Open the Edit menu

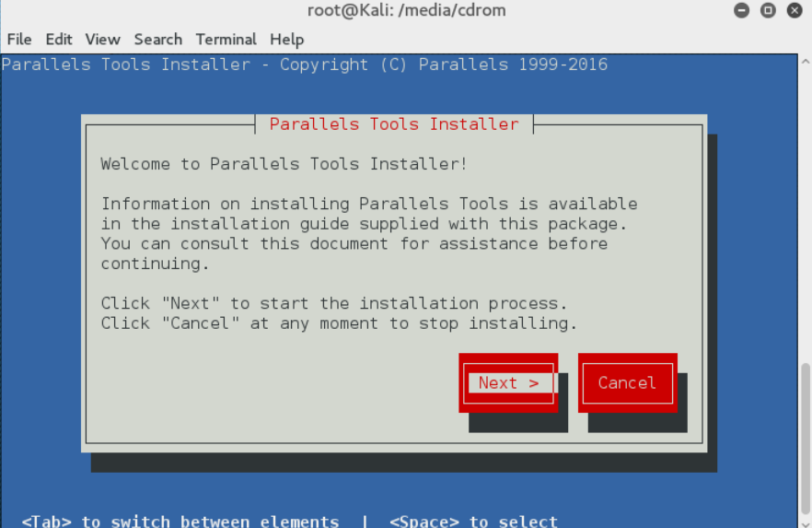coord(59,40)
